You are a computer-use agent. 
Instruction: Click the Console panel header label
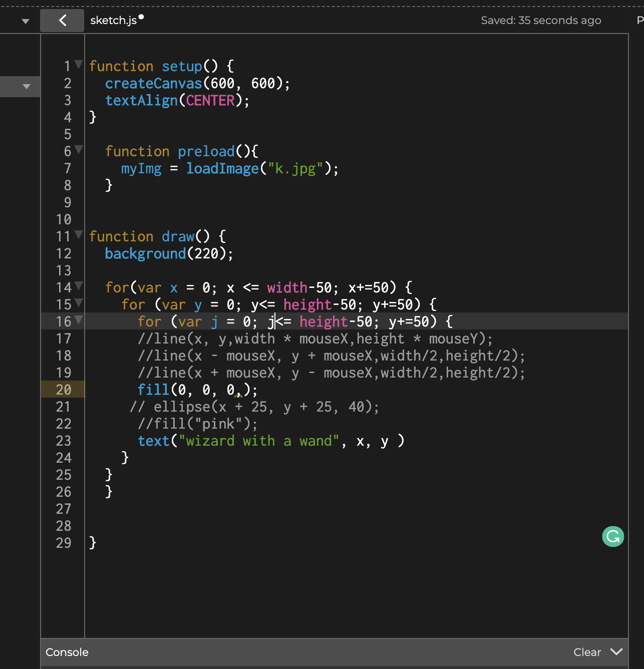point(67,652)
